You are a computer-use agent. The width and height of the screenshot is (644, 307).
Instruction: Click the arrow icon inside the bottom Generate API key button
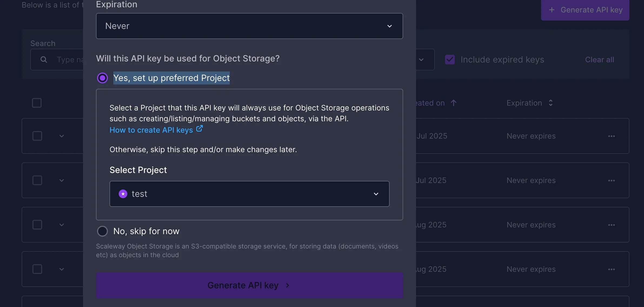pyautogui.click(x=287, y=285)
